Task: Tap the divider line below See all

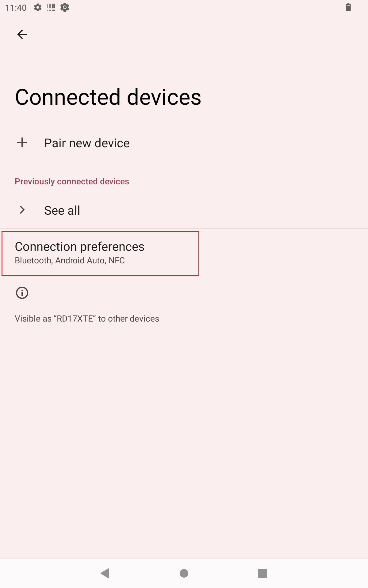Action: pyautogui.click(x=184, y=228)
